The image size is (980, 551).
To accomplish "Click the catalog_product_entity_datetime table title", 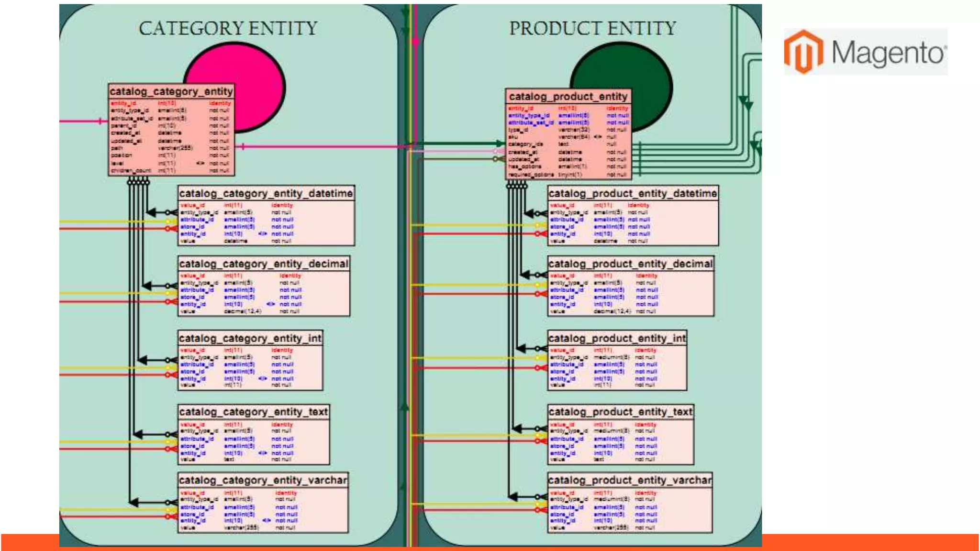I will point(633,193).
